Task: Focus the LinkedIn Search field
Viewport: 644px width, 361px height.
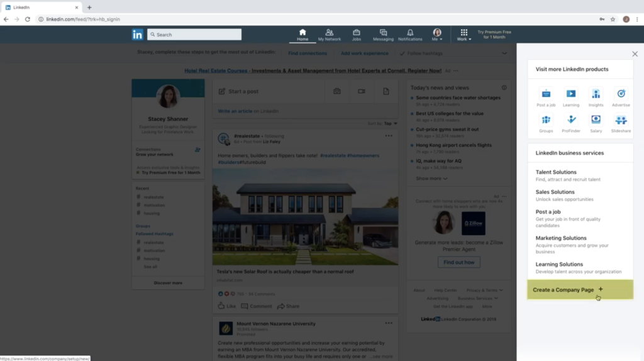Action: [x=194, y=35]
